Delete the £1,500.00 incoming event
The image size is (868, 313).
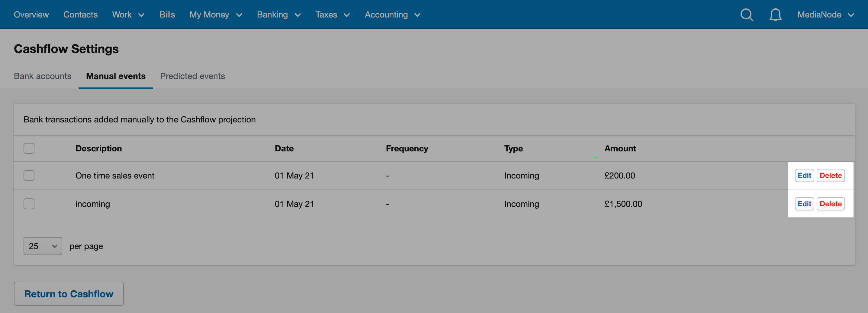point(831,204)
